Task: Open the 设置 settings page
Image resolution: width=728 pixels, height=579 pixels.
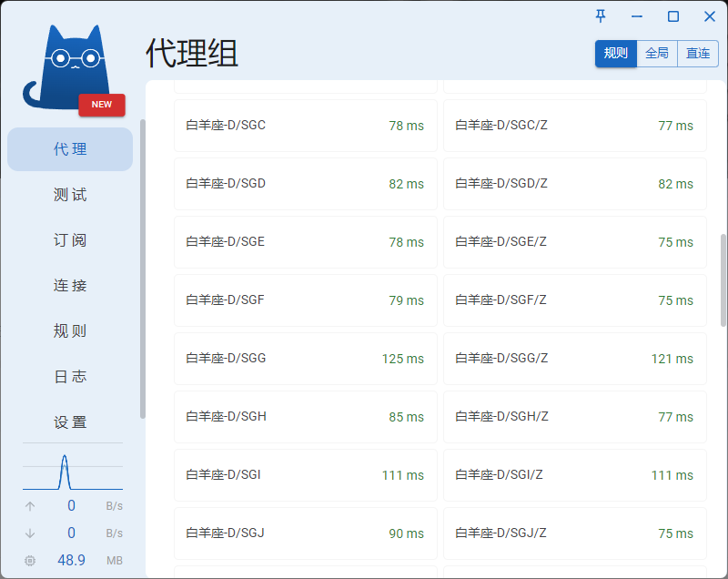Action: 70,422
